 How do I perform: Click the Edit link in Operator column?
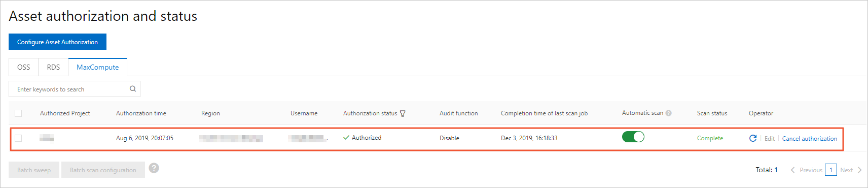[770, 138]
